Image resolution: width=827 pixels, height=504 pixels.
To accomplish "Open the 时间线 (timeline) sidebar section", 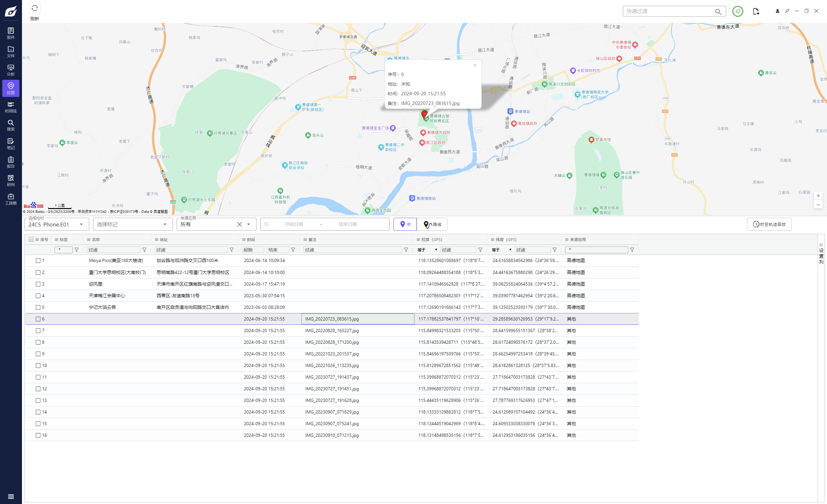I will [x=11, y=107].
